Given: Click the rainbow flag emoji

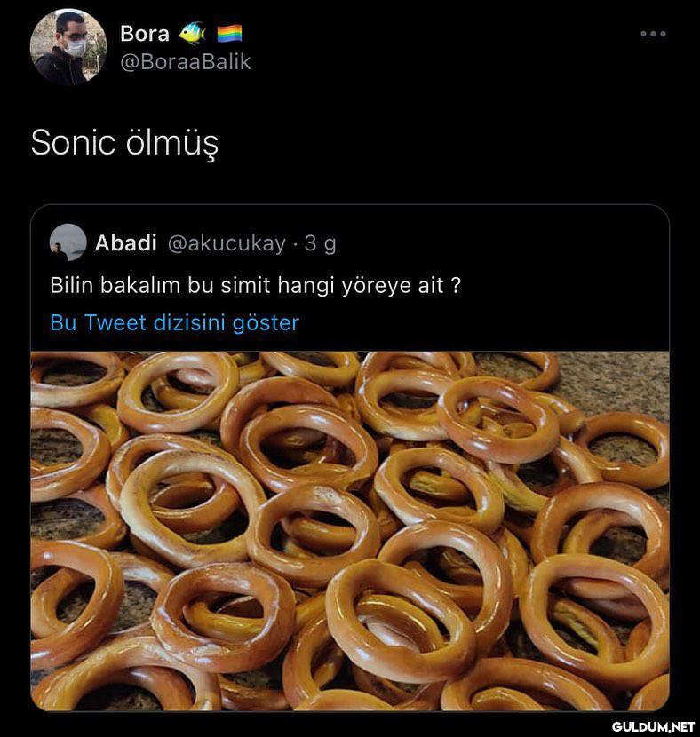Looking at the screenshot, I should [229, 34].
